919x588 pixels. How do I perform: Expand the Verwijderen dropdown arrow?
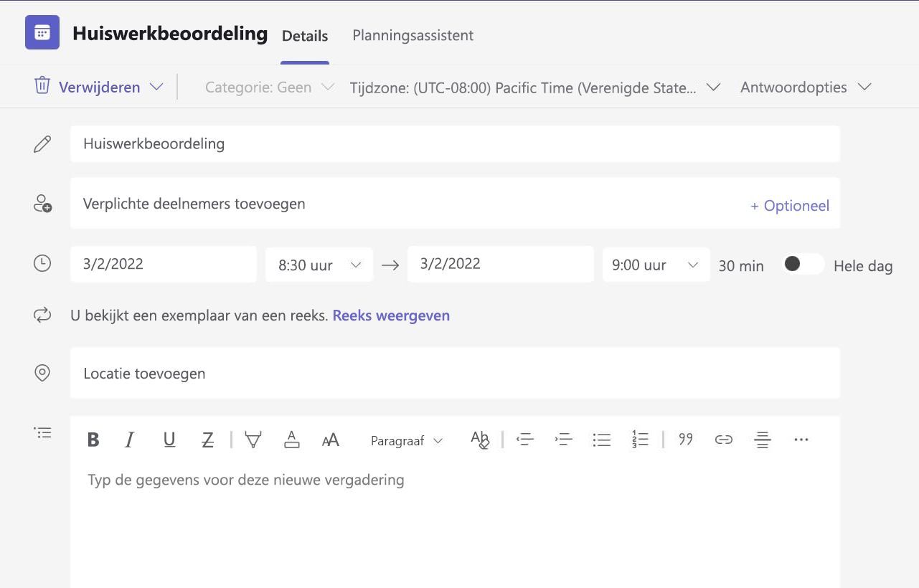pos(156,87)
